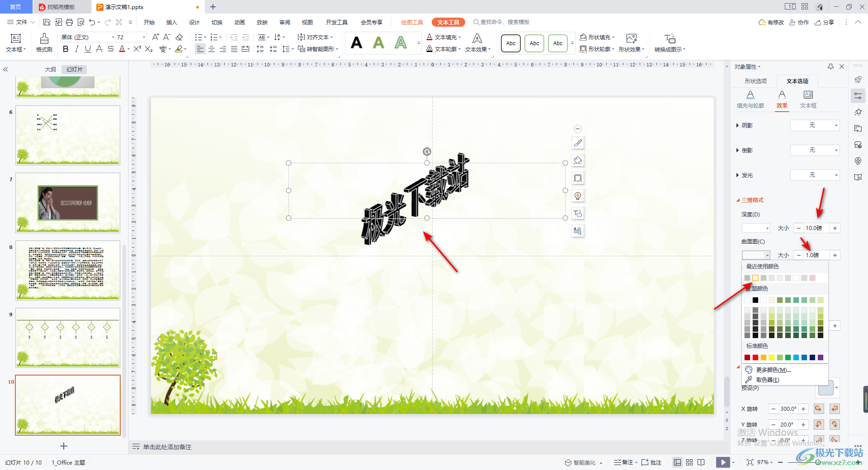Switch to reading view icon
Viewport: 868px width, 470px height.
tap(701, 462)
